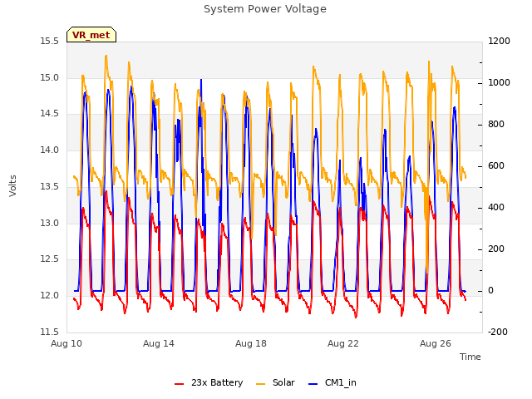532x399 pixels.
Task: Click the 1200 right axis tick label
Action: pos(499,42)
